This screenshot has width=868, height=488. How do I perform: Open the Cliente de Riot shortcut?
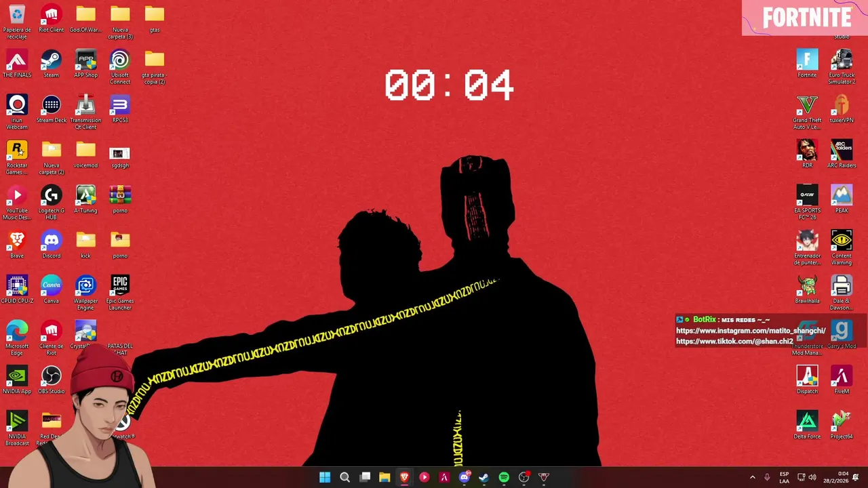52,338
